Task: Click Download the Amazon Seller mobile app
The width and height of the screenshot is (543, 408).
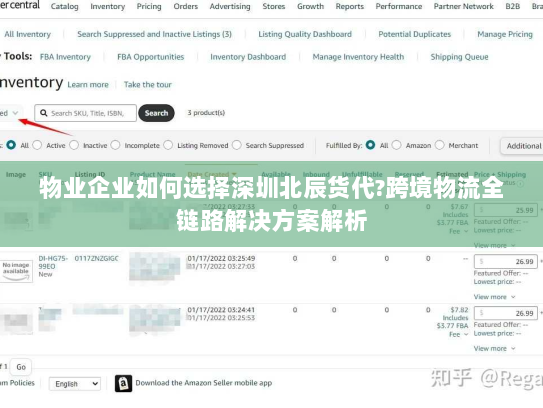Action: (204, 383)
